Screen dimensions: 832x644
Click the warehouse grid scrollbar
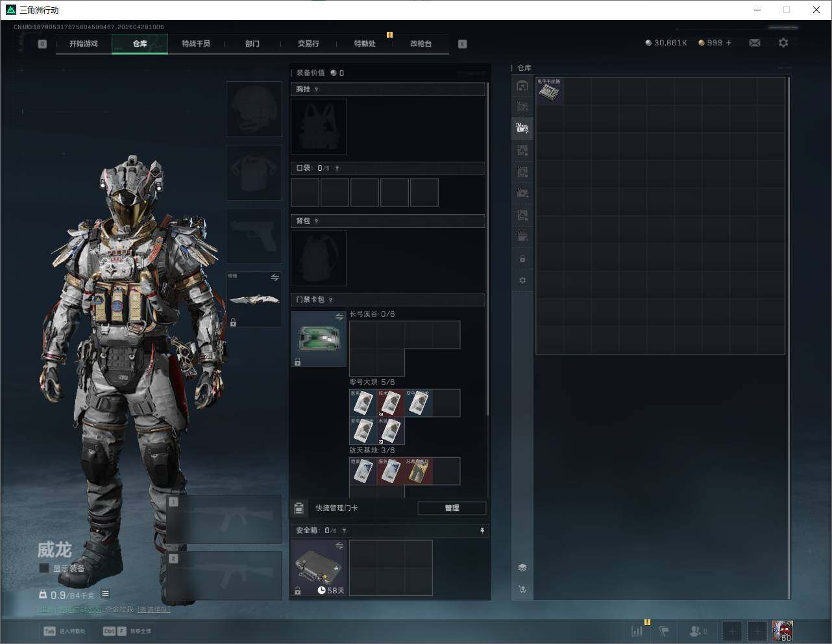(x=789, y=338)
